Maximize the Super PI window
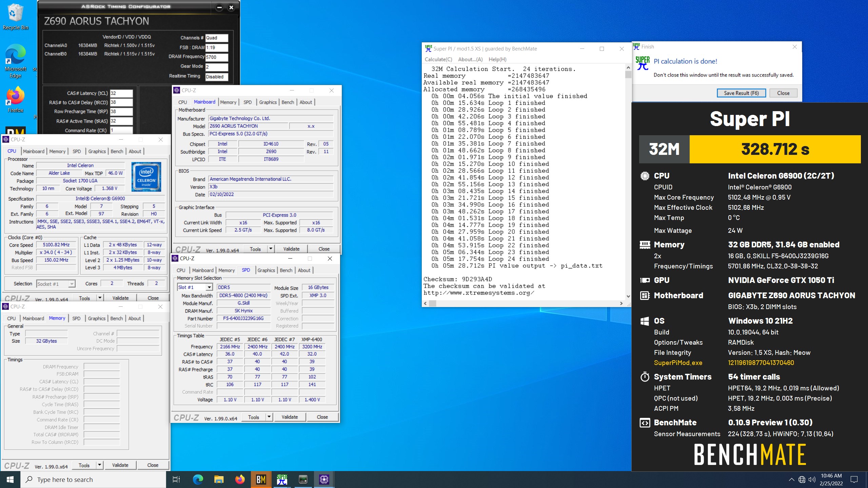The width and height of the screenshot is (868, 488). 602,48
